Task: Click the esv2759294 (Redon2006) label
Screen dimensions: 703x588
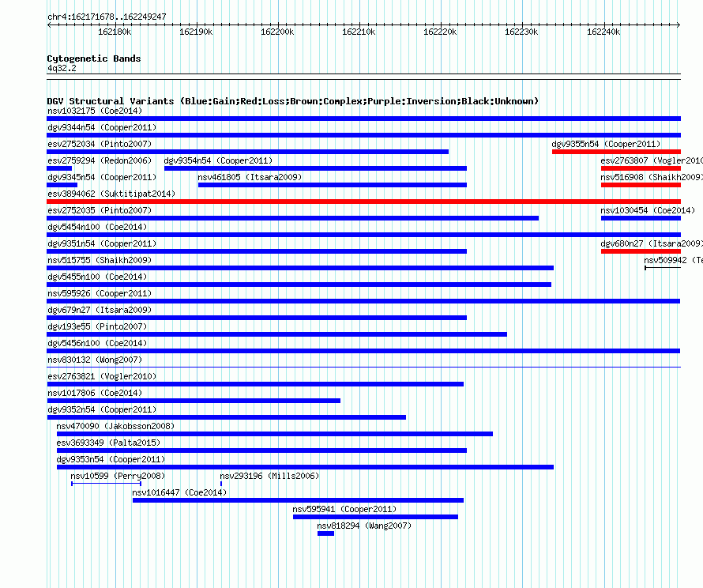Action: click(100, 160)
